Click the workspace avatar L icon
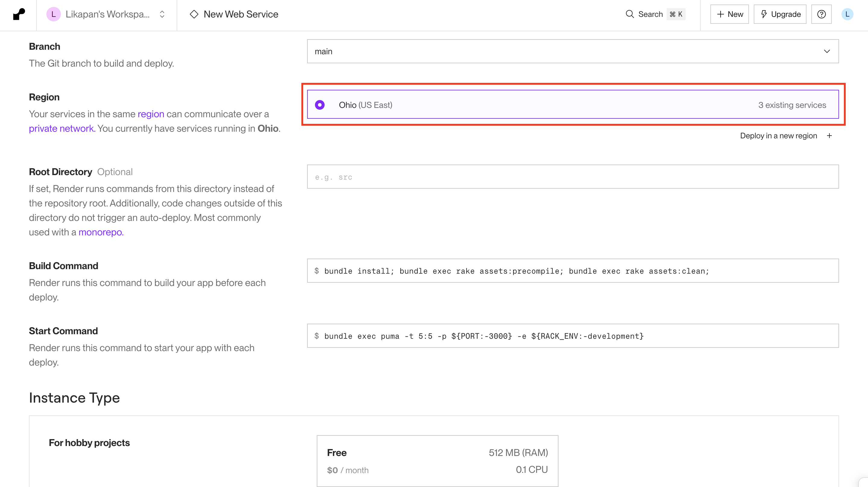868x487 pixels. (53, 14)
